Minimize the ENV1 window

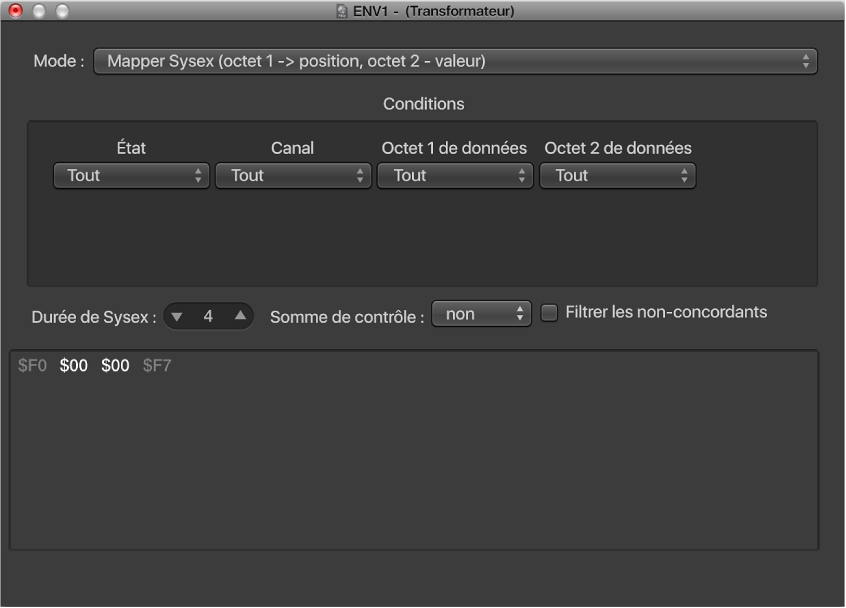[x=38, y=11]
